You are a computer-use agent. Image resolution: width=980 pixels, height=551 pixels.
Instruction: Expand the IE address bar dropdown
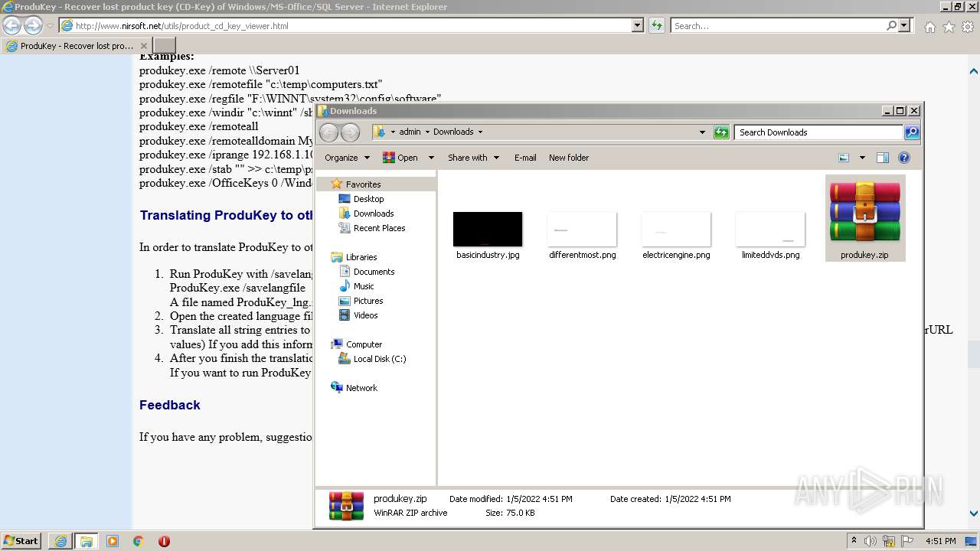(x=638, y=25)
